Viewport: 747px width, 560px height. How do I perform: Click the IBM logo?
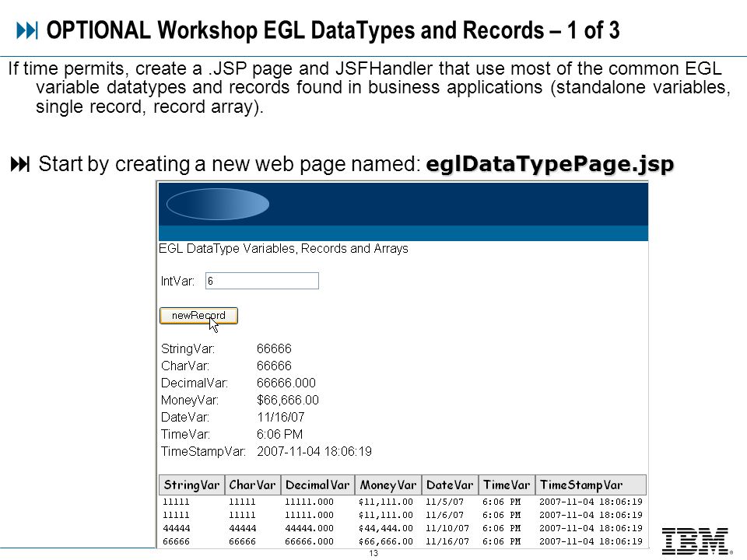(x=696, y=541)
